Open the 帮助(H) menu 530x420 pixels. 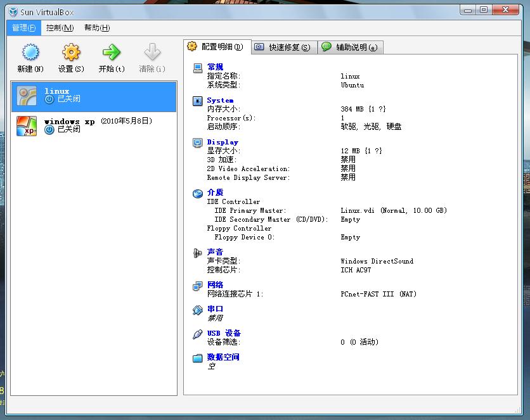click(x=97, y=28)
